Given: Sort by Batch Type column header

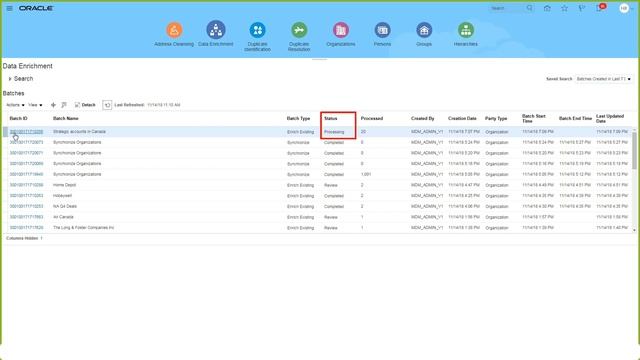Looking at the screenshot, I should click(x=298, y=118).
